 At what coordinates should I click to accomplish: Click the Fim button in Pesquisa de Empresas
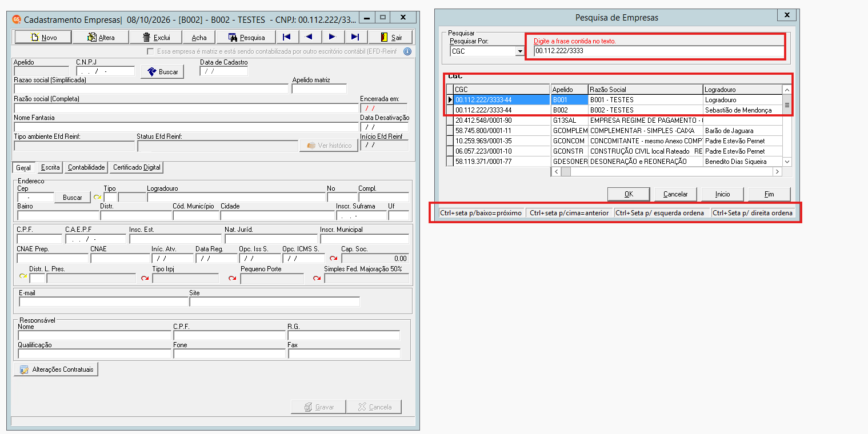(x=769, y=194)
